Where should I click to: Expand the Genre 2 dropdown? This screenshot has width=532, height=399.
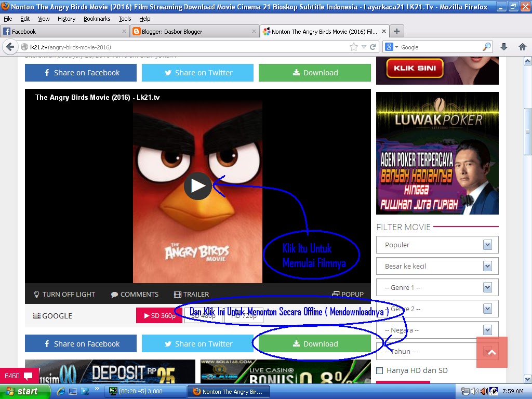coord(437,309)
